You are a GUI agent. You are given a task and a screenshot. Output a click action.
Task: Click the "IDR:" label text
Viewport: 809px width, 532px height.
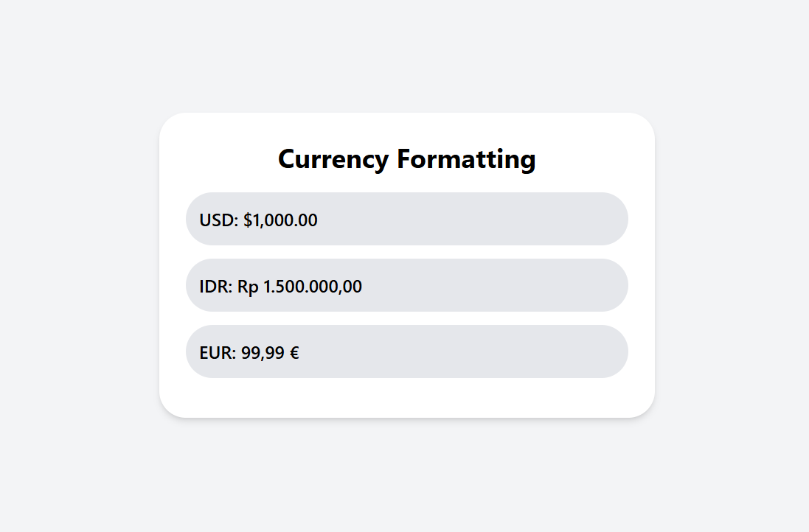coord(216,286)
